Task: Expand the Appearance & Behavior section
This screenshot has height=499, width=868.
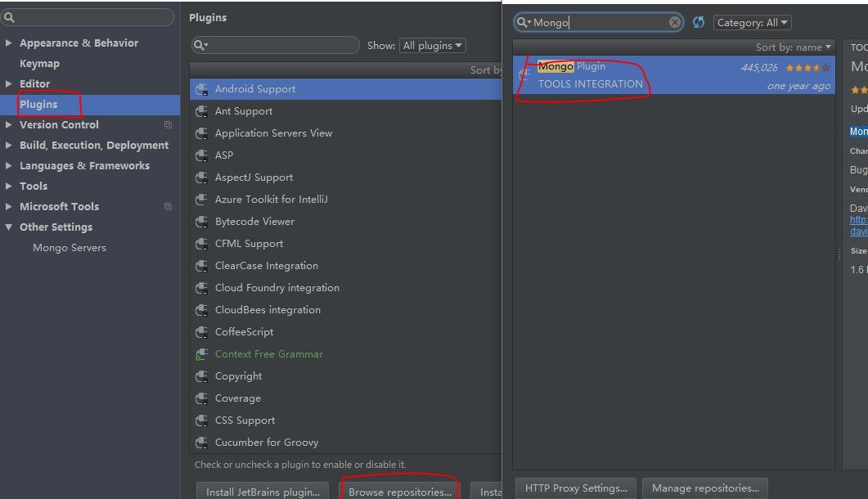Action: point(9,43)
